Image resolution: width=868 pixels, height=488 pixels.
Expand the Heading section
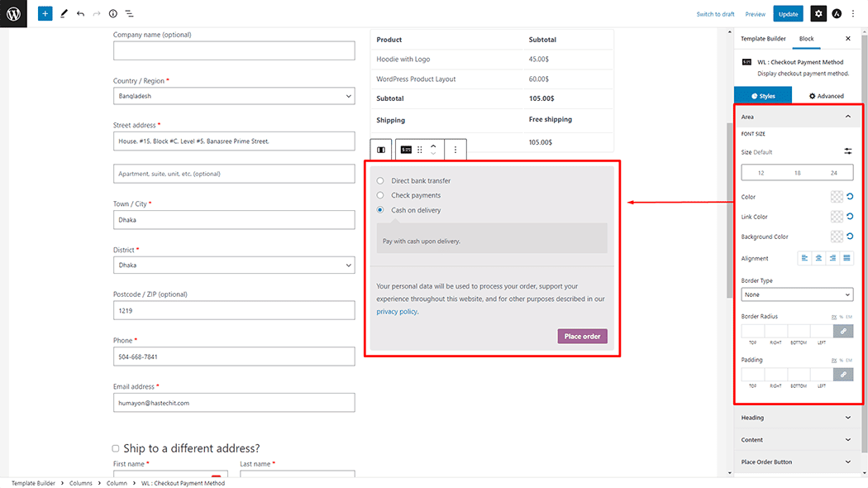(x=797, y=418)
